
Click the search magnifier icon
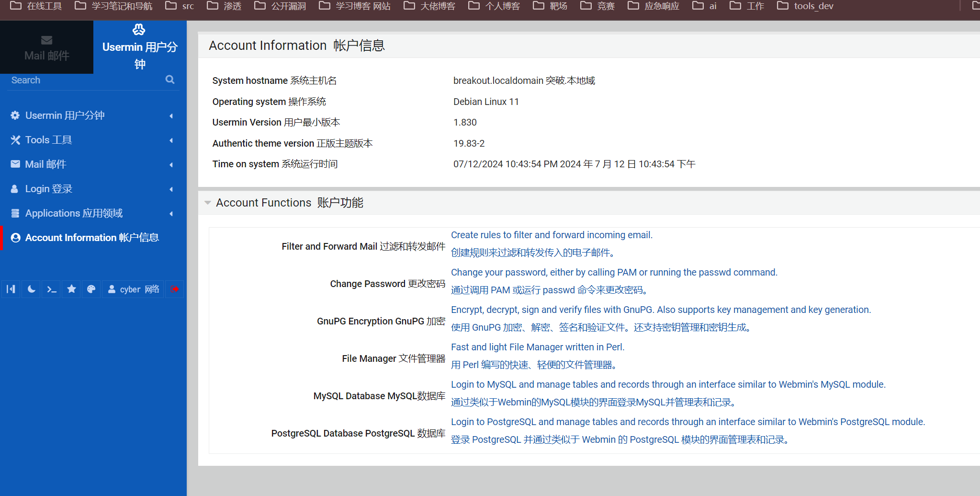pyautogui.click(x=170, y=80)
